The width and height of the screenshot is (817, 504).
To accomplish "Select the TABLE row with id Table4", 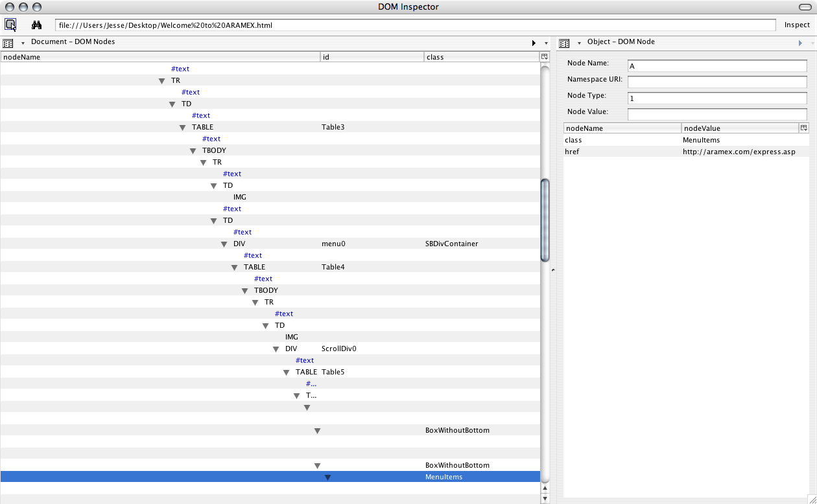I will pos(270,267).
